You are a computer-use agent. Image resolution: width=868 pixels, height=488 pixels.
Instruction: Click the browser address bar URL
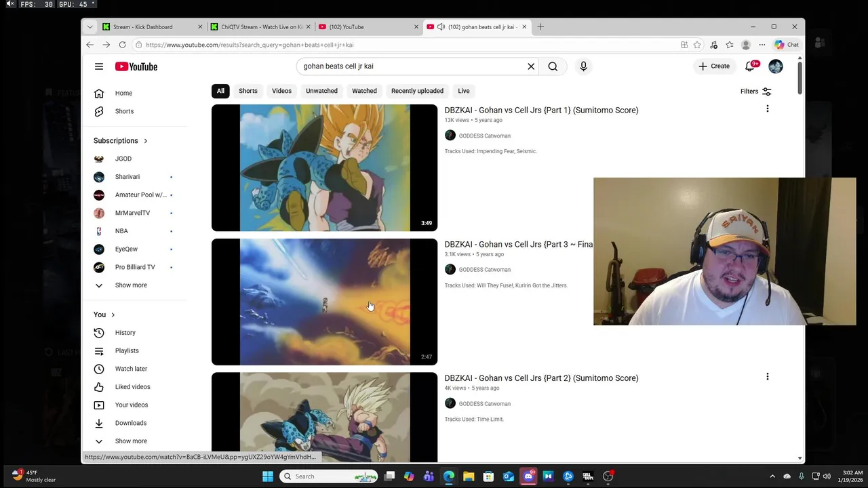coord(250,45)
